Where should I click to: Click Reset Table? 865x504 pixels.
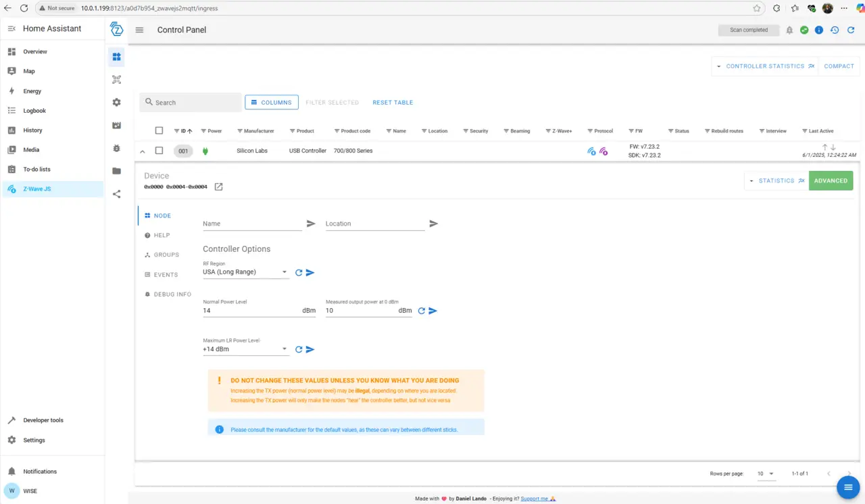click(393, 103)
